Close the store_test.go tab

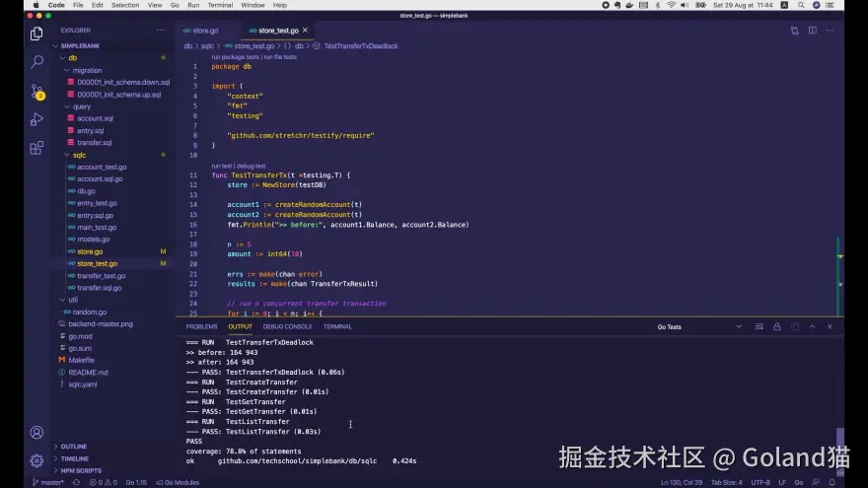[x=305, y=31]
